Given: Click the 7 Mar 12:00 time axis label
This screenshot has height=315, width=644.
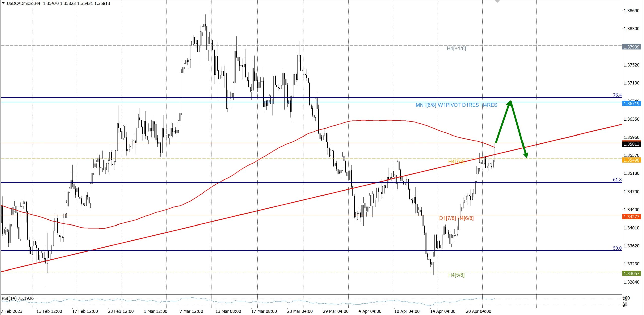Looking at the screenshot, I should click(191, 311).
